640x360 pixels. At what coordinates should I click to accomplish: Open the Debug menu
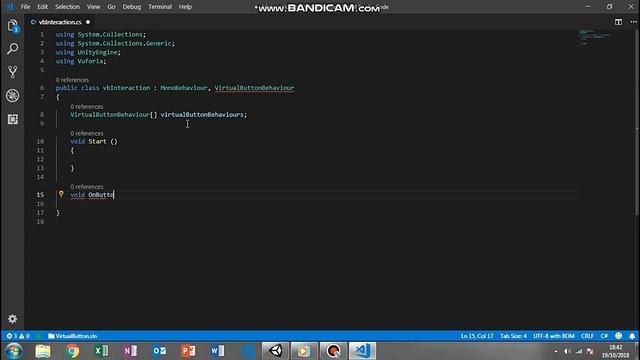[131, 7]
